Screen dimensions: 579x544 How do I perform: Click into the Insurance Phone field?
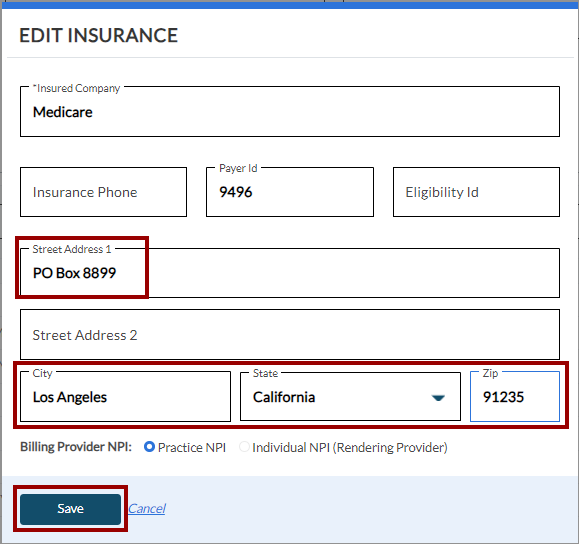click(x=103, y=192)
